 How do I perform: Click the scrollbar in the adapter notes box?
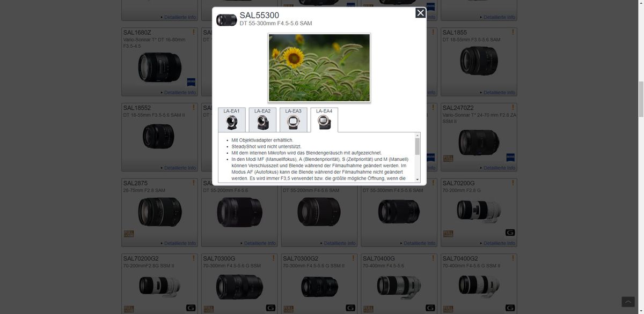tap(417, 146)
